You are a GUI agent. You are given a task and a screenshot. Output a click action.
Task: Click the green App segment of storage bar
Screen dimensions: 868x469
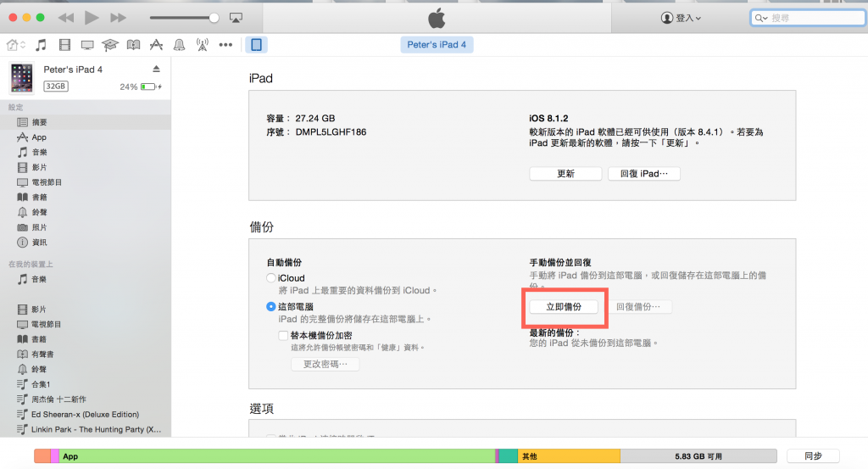click(x=277, y=456)
